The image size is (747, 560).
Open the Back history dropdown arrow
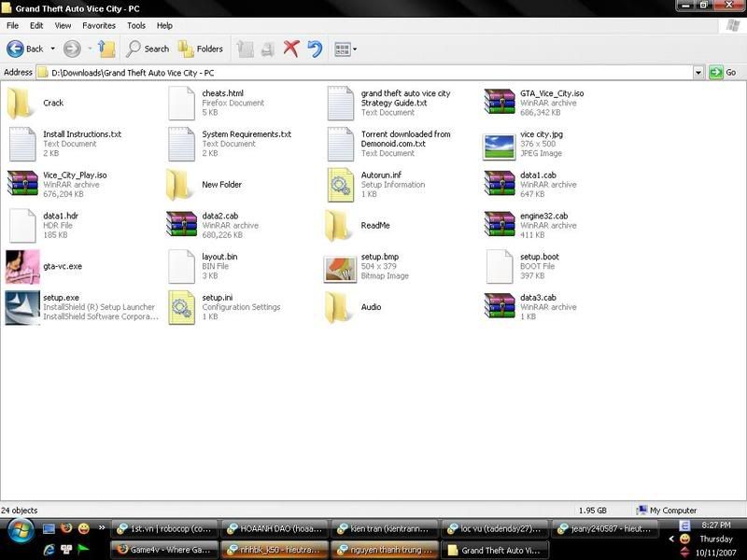tap(52, 49)
